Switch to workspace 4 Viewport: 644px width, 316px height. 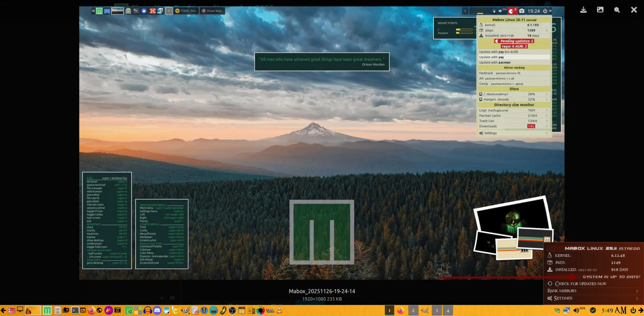448,311
